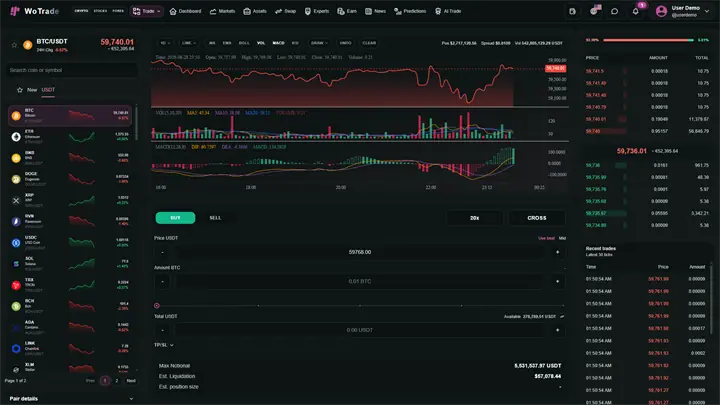Open the chat messages icon
Viewport: 720px width, 405px height.
pos(614,11)
